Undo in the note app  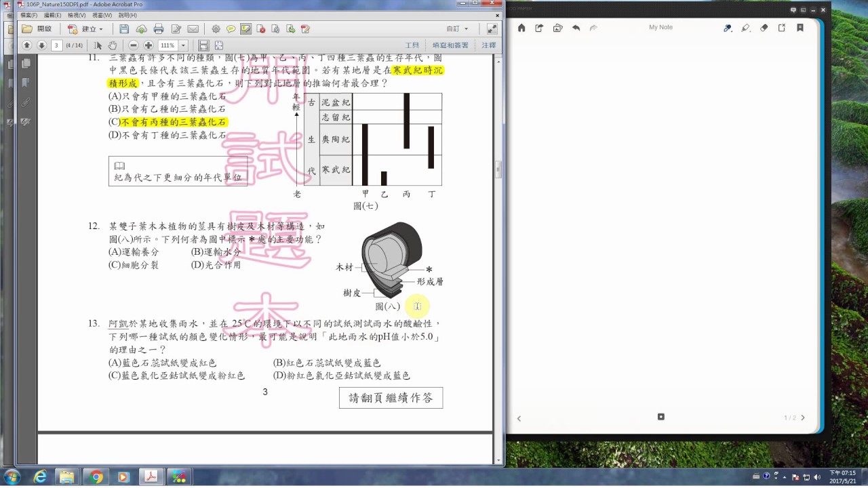[576, 28]
